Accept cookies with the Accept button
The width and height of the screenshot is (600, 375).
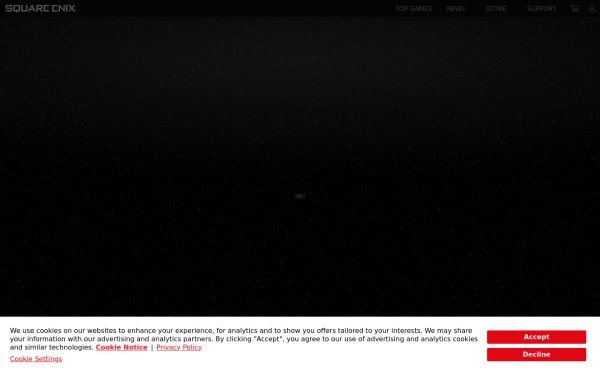click(x=536, y=337)
